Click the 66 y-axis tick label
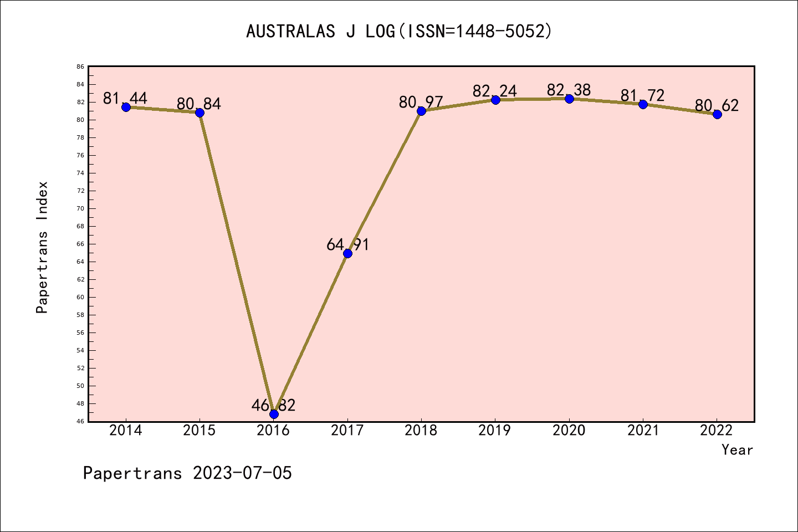The image size is (798, 532). click(80, 244)
